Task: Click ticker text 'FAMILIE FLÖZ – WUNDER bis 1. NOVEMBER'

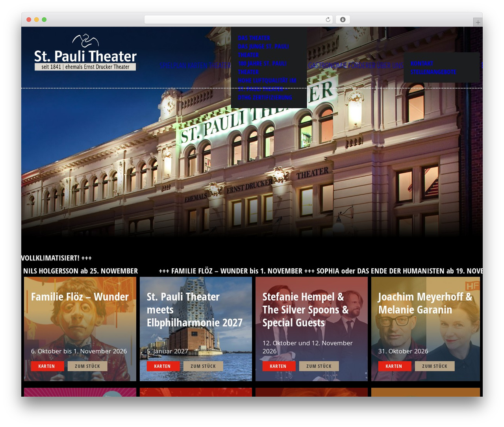Action: pos(237,271)
